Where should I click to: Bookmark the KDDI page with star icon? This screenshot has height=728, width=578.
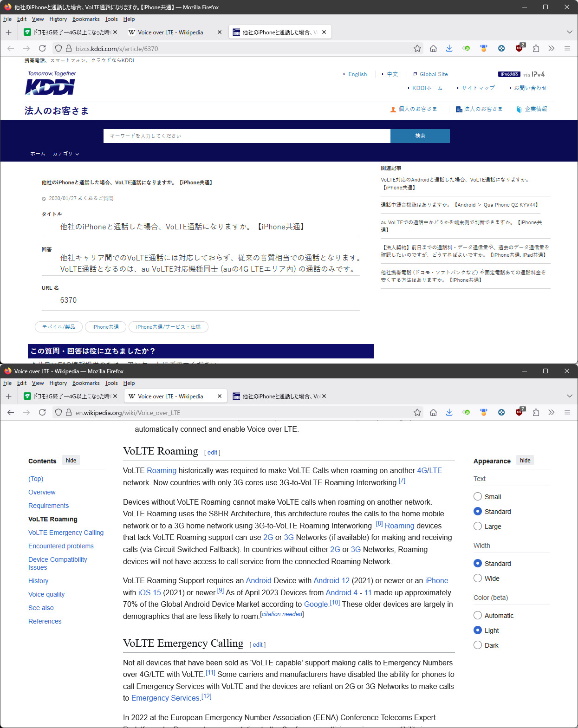point(417,48)
